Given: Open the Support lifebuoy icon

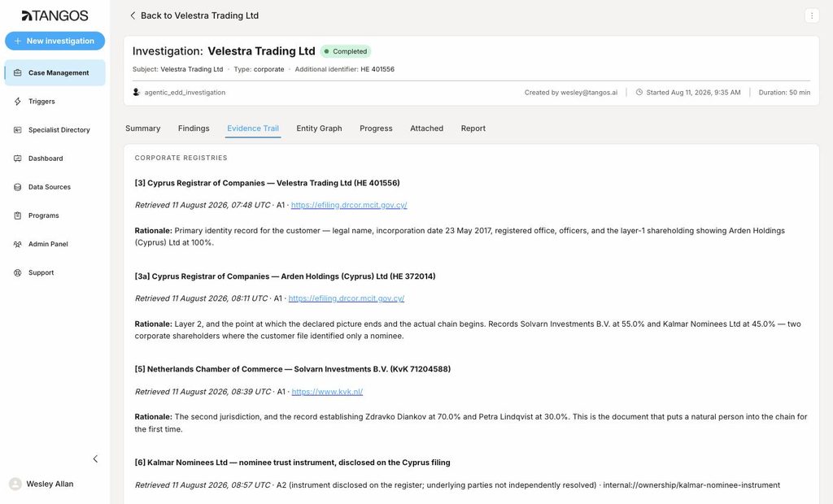Looking at the screenshot, I should [x=18, y=273].
